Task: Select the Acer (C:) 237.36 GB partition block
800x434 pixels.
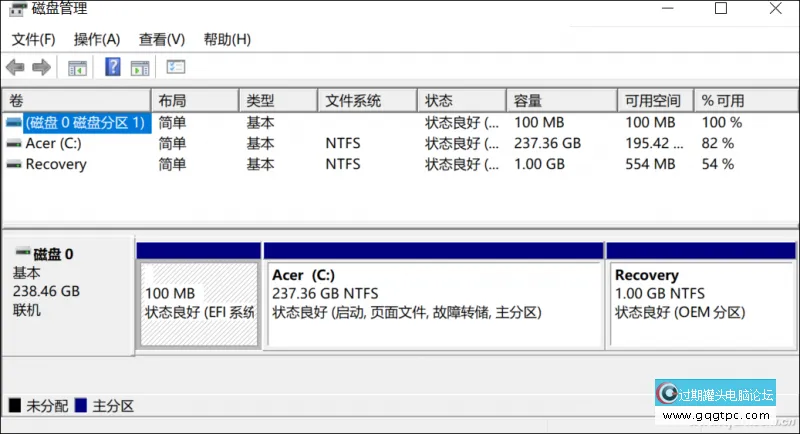Action: (434, 304)
